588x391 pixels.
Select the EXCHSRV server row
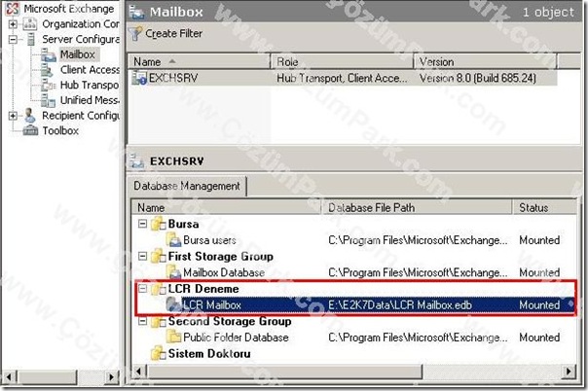[344, 78]
